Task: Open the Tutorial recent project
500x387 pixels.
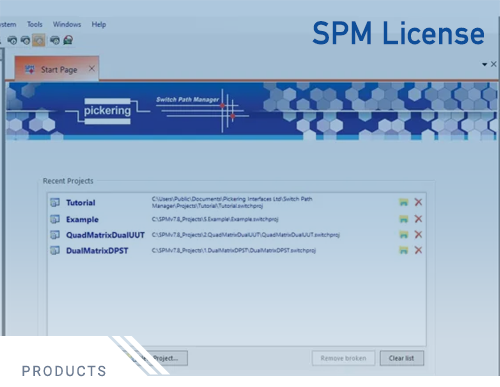Action: [x=81, y=202]
